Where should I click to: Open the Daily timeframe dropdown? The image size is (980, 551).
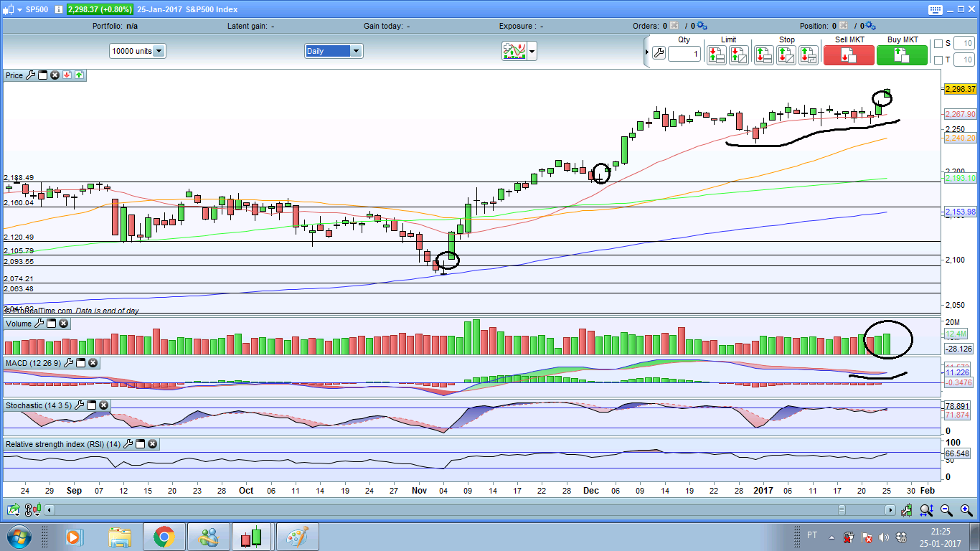point(356,51)
